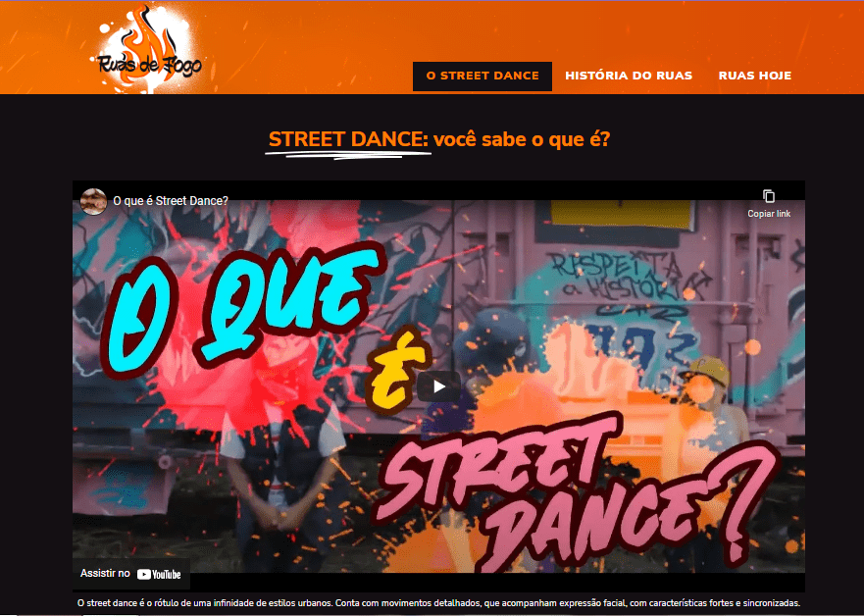This screenshot has width=864, height=616.
Task: Play the embedded Street Dance video
Action: tap(438, 386)
